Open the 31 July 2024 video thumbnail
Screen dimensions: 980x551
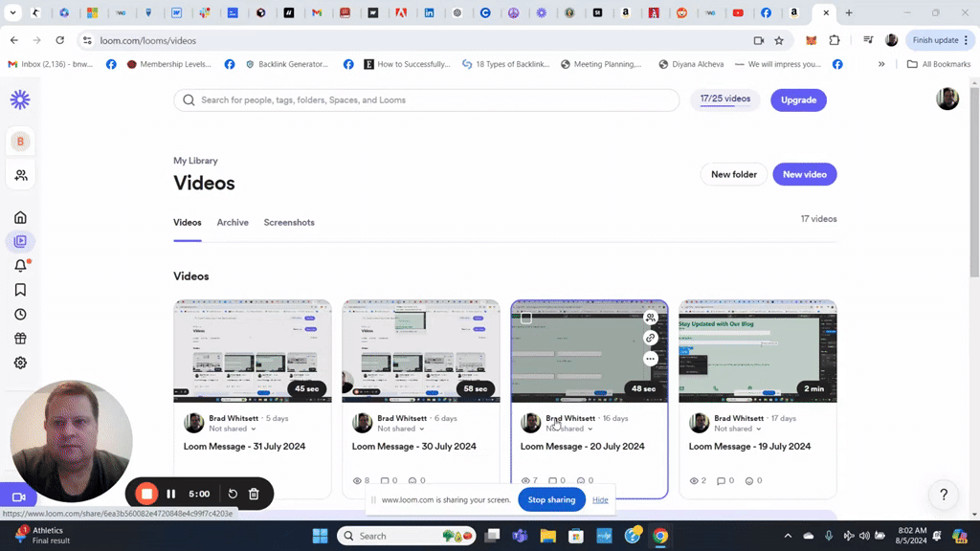(x=253, y=351)
